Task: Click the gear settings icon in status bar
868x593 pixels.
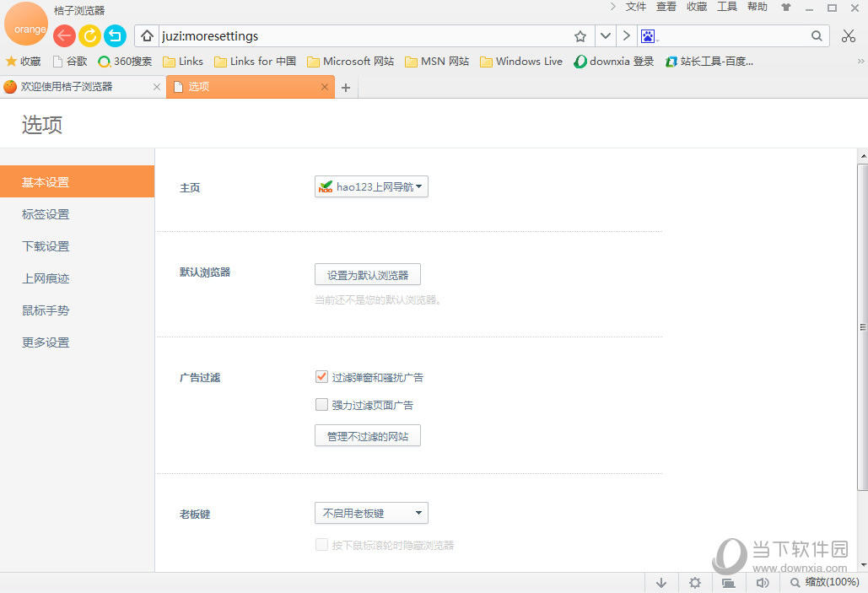Action: pos(695,583)
